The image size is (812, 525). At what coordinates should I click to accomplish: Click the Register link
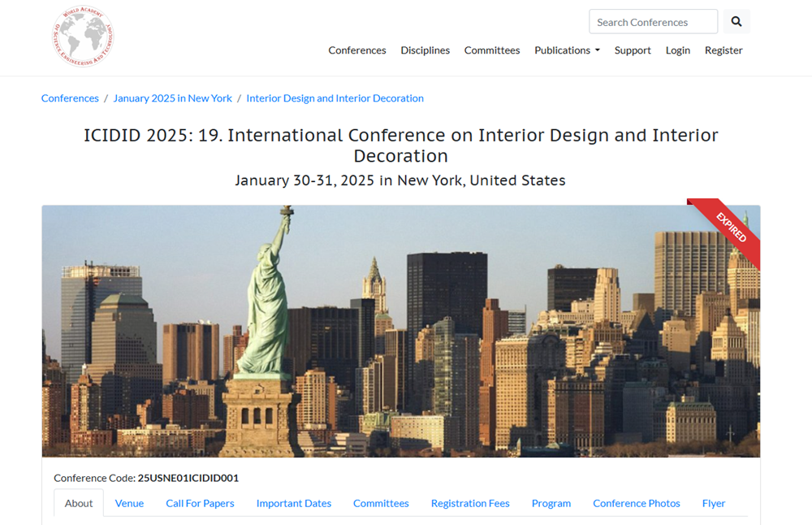[723, 50]
